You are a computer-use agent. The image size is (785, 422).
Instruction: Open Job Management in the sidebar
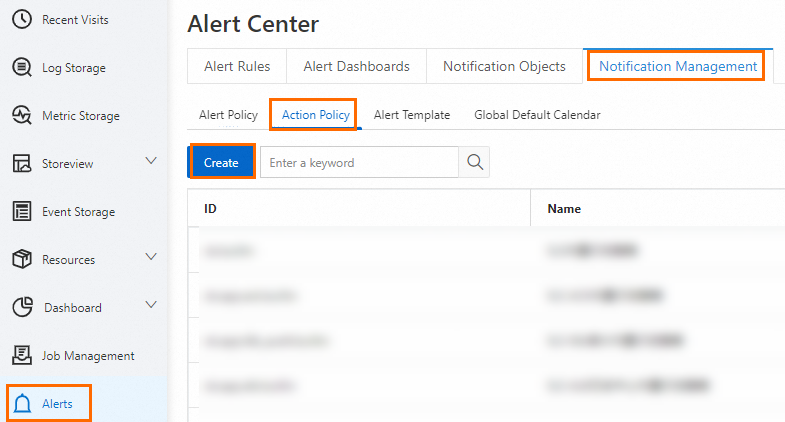pyautogui.click(x=88, y=356)
